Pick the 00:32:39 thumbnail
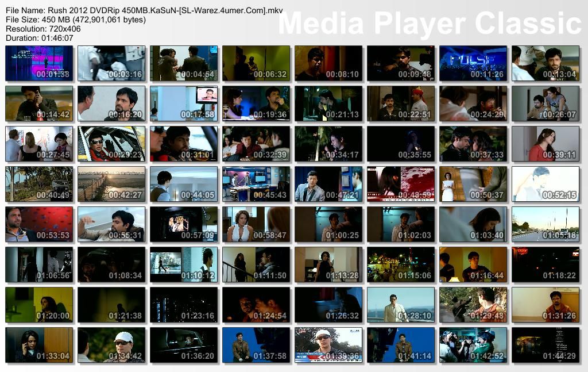 tap(256, 144)
